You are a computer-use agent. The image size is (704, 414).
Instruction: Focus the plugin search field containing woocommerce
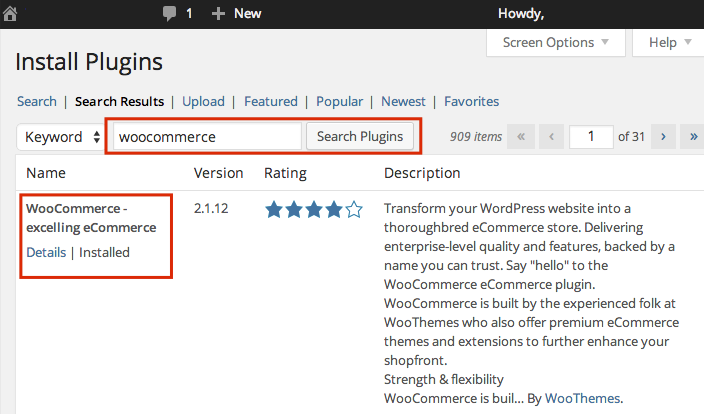[x=207, y=137]
